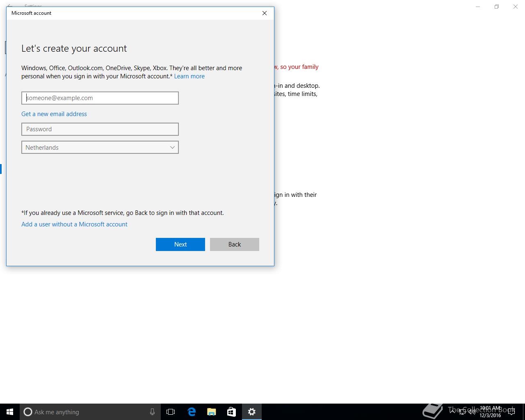The height and width of the screenshot is (420, 525).
Task: Click the Back button
Action: pos(235,244)
